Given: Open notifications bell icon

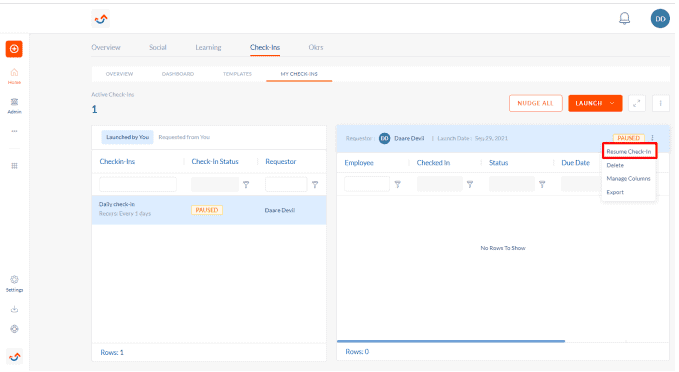Looking at the screenshot, I should pyautogui.click(x=624, y=19).
